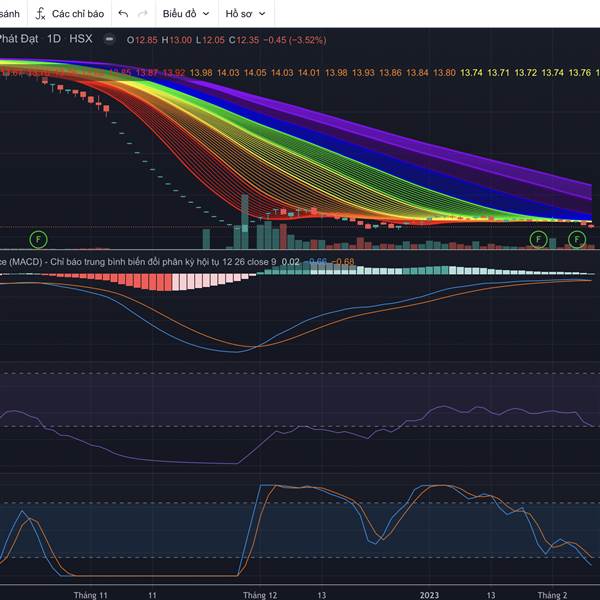Click the fx indicators icon

pyautogui.click(x=40, y=14)
